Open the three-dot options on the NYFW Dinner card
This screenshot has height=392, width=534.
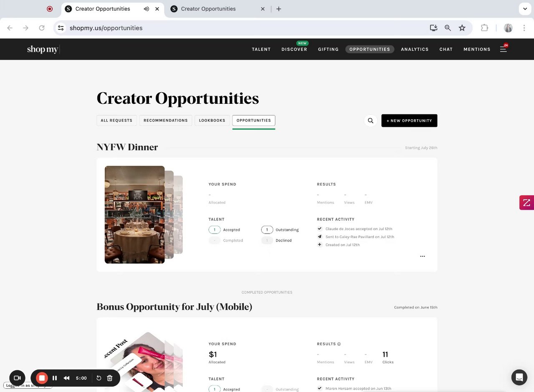point(423,256)
